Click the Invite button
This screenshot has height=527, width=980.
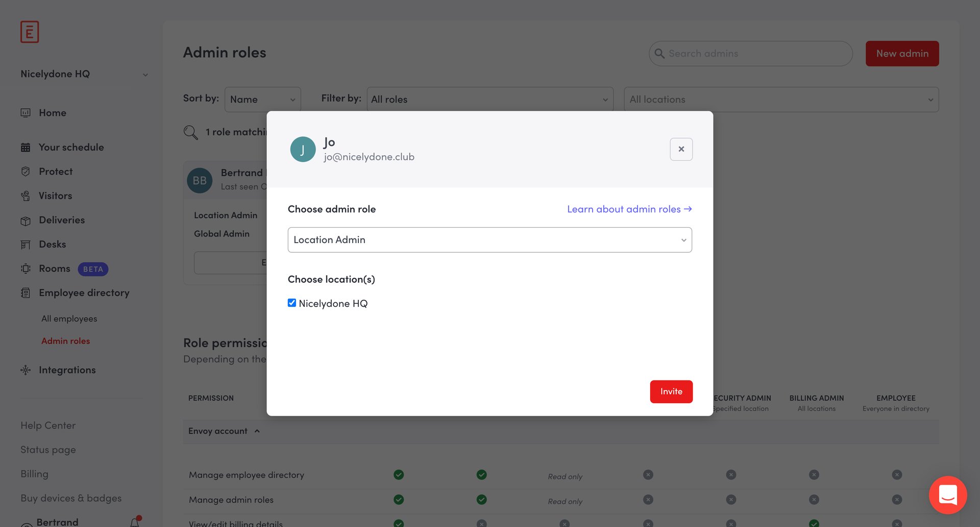click(x=671, y=391)
